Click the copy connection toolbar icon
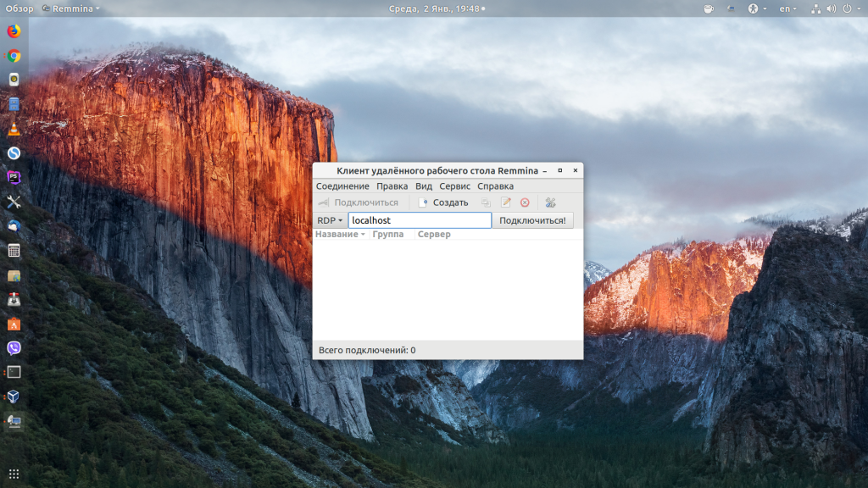Screen dimensions: 868x488 coord(486,202)
